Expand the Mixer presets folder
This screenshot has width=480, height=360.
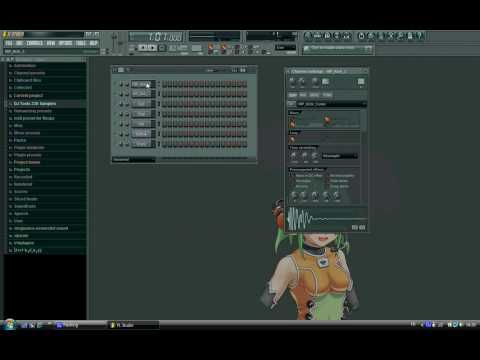click(x=27, y=133)
